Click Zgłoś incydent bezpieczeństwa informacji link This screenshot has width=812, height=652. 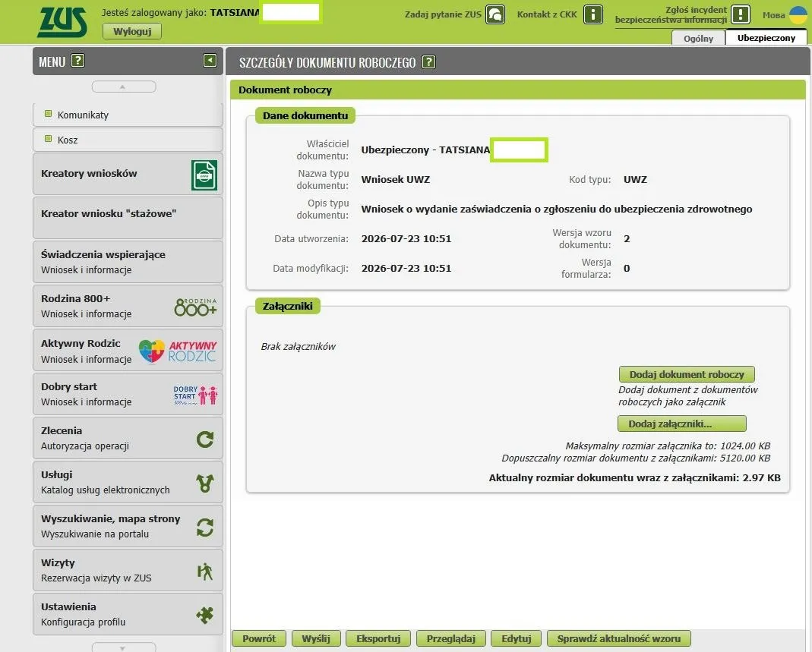(x=671, y=15)
